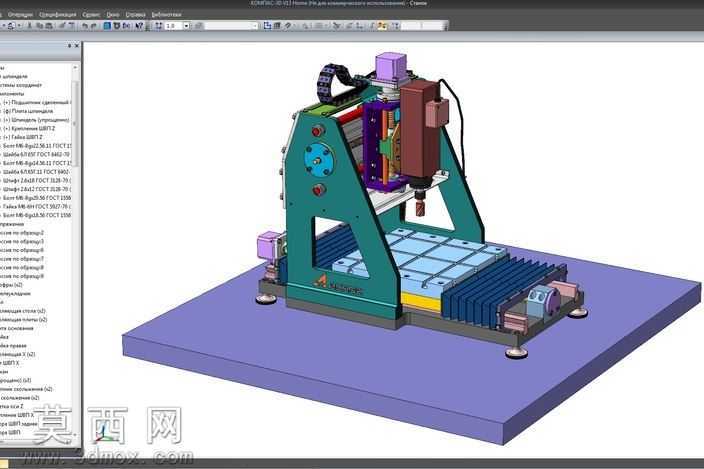Select 'Гофры (x2)' tree item

pos(12,285)
